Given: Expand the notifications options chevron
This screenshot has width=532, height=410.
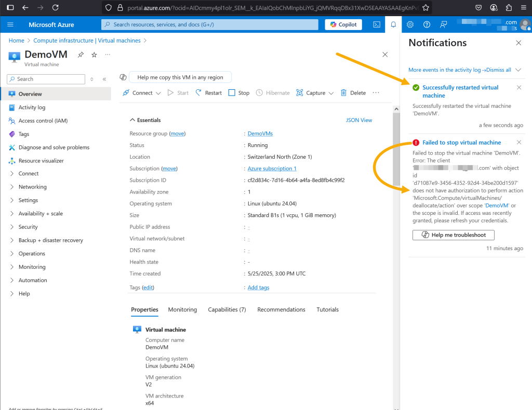Looking at the screenshot, I should point(518,70).
